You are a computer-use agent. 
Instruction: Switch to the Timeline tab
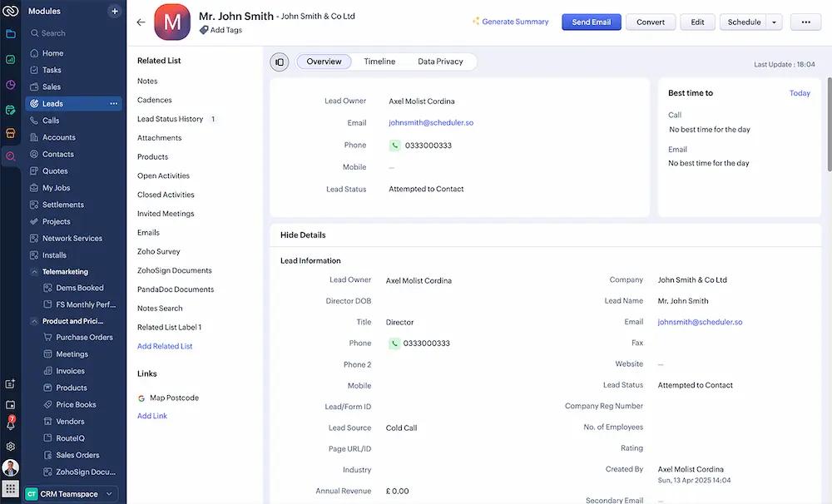(x=379, y=62)
